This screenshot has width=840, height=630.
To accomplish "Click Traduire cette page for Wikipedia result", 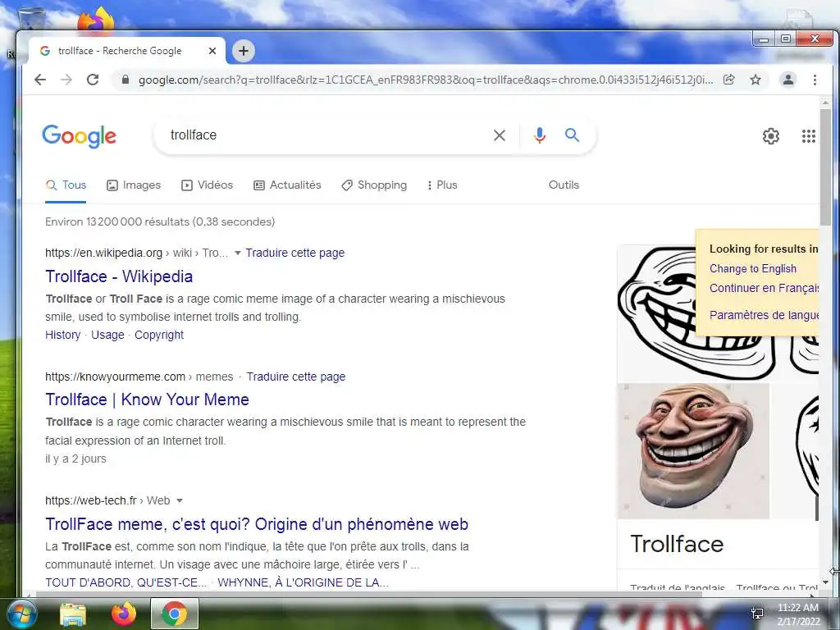I will point(295,253).
